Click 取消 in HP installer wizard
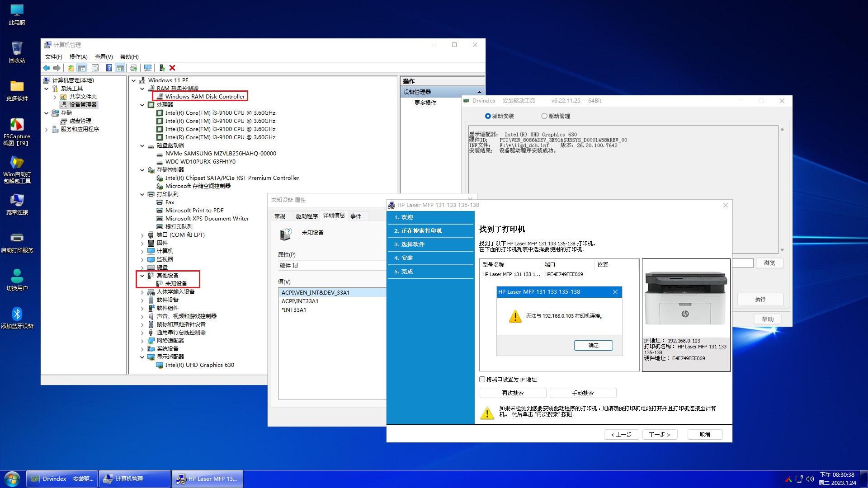This screenshot has width=868, height=488. [x=705, y=434]
